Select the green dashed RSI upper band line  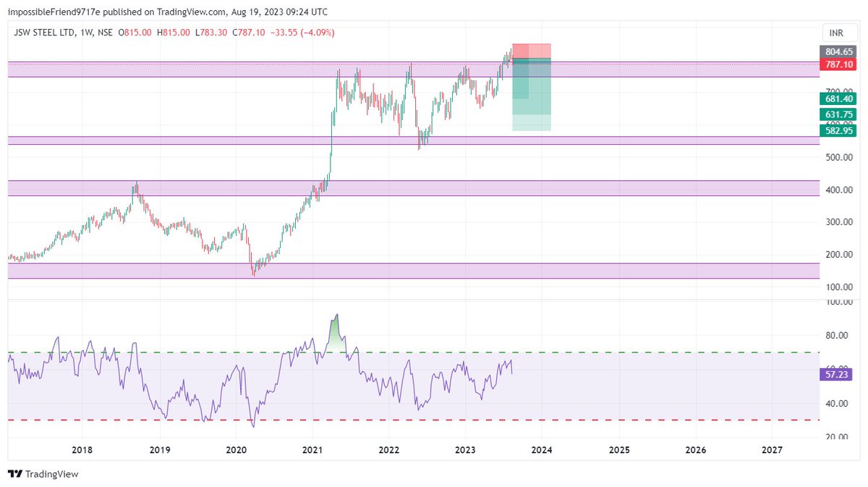[414, 352]
